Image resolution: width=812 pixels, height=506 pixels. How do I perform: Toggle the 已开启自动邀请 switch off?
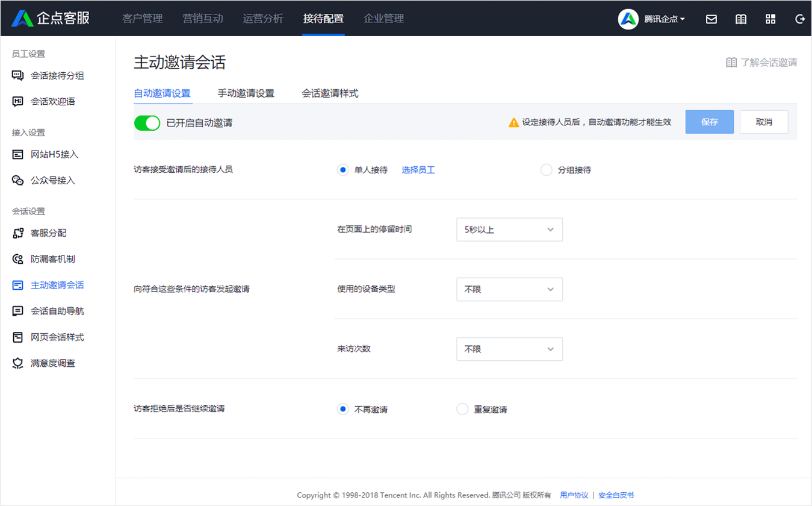click(147, 123)
